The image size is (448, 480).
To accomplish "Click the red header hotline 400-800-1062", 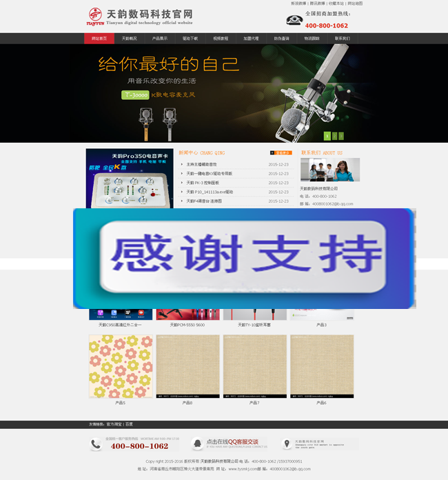I will (x=327, y=26).
